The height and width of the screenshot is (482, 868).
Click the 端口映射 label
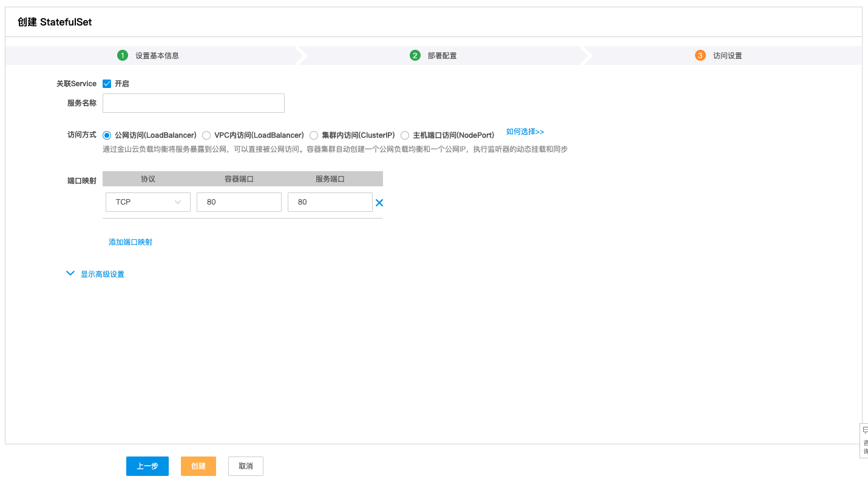click(82, 181)
